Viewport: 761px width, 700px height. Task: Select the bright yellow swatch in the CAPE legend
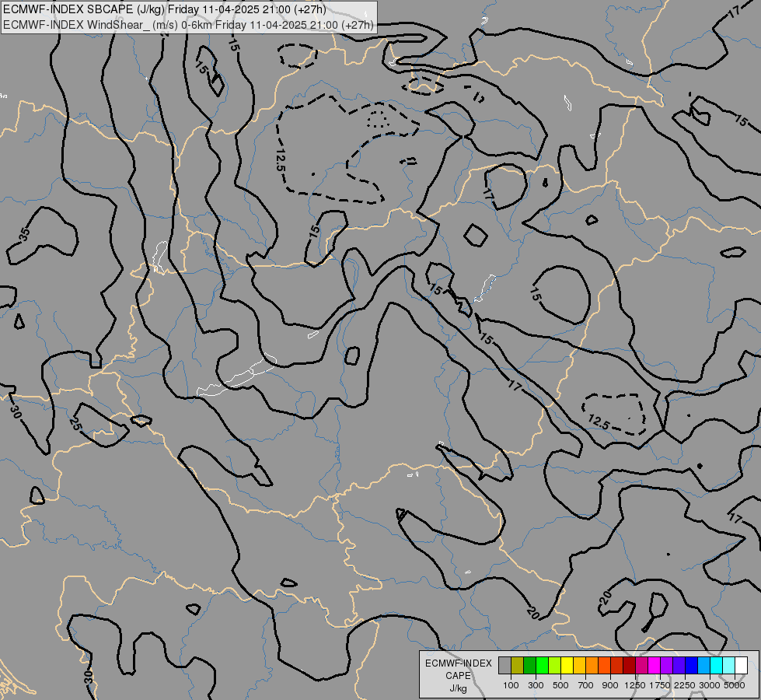click(567, 666)
